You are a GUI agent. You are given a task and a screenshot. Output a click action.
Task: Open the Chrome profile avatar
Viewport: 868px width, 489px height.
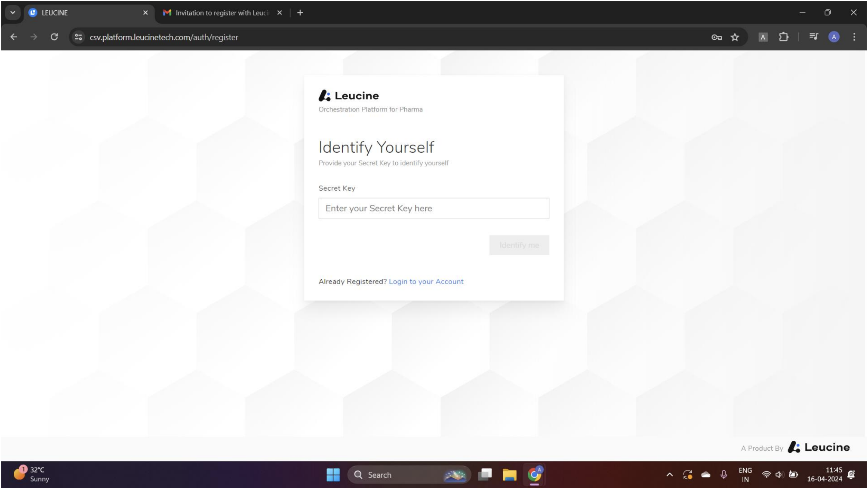834,37
